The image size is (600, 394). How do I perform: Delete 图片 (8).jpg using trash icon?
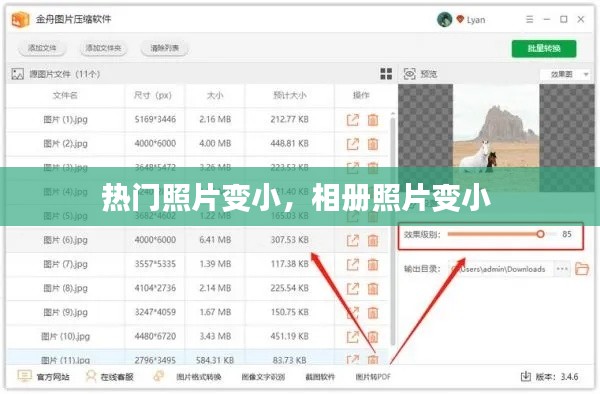click(x=373, y=288)
